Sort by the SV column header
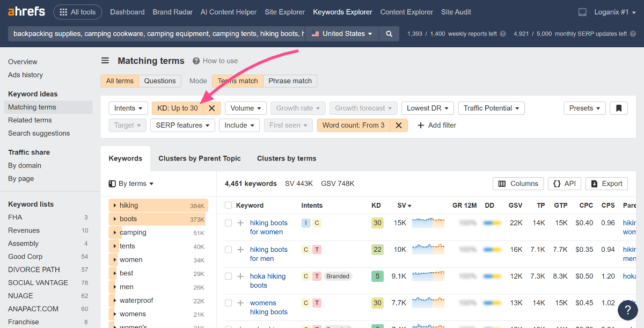Image resolution: width=644 pixels, height=328 pixels. point(405,205)
